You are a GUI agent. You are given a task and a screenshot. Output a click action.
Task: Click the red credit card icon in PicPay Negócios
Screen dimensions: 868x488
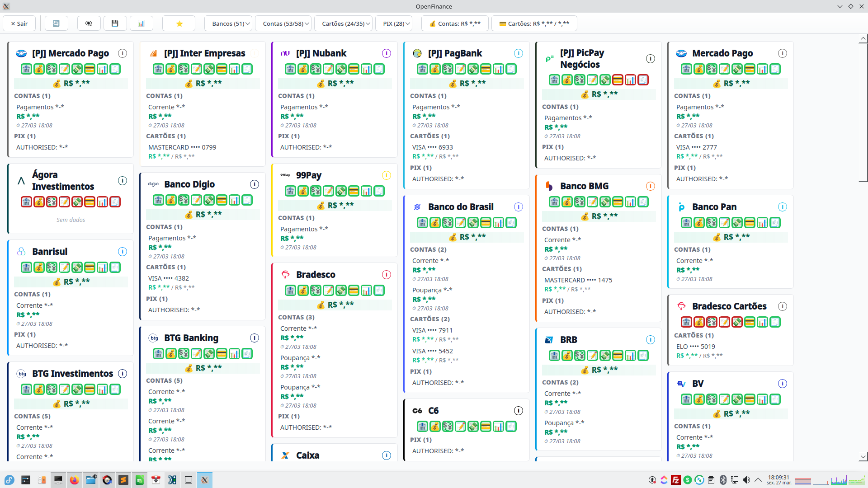pos(618,80)
